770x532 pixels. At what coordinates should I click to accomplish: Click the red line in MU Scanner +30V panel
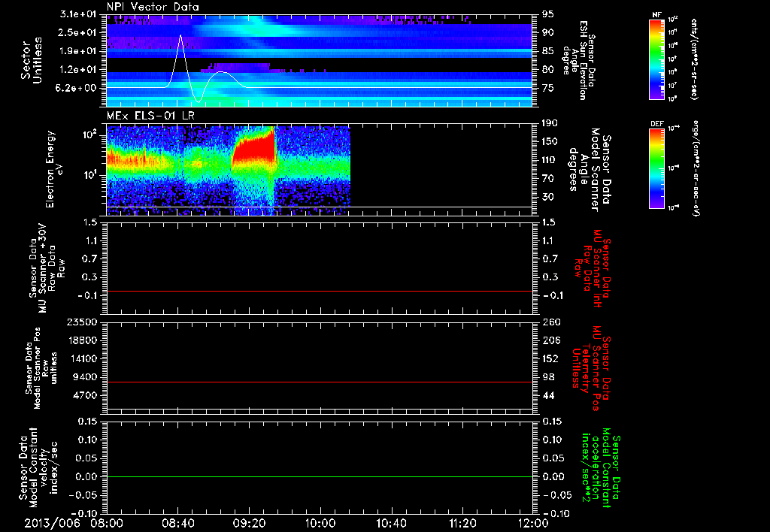(x=319, y=291)
